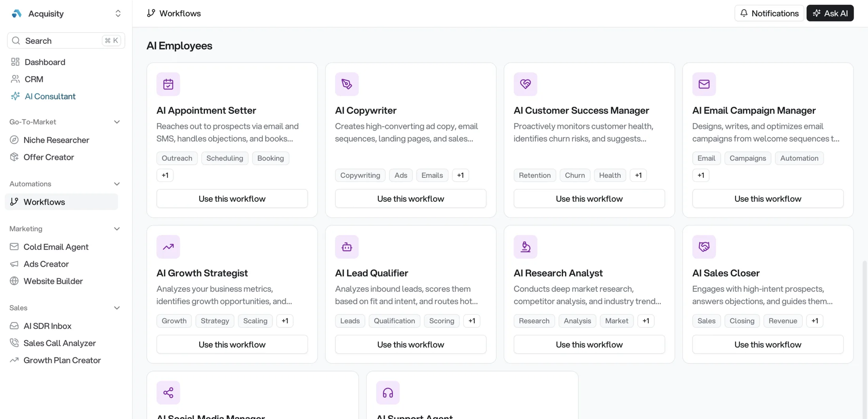Viewport: 868px width, 419px height.
Task: Click the AI Support Agent headphones icon
Action: [387, 392]
